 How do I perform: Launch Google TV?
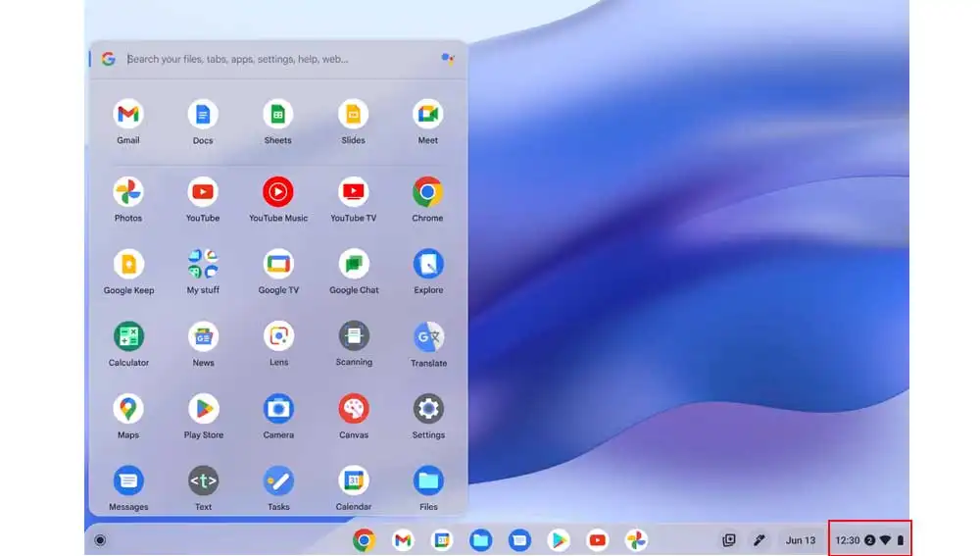tap(278, 264)
